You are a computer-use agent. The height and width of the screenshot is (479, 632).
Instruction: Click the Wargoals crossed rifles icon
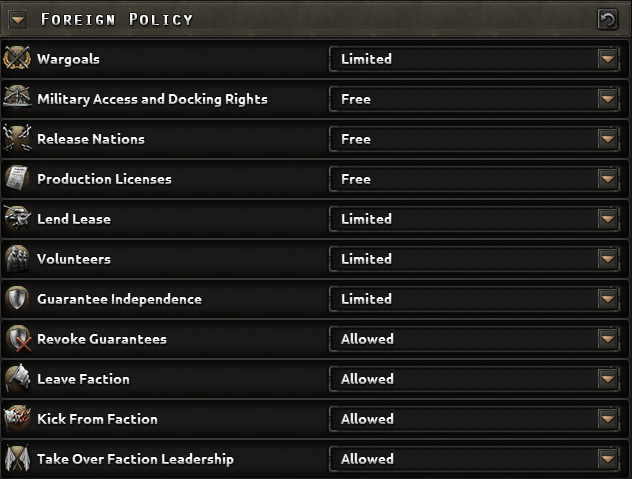click(17, 59)
